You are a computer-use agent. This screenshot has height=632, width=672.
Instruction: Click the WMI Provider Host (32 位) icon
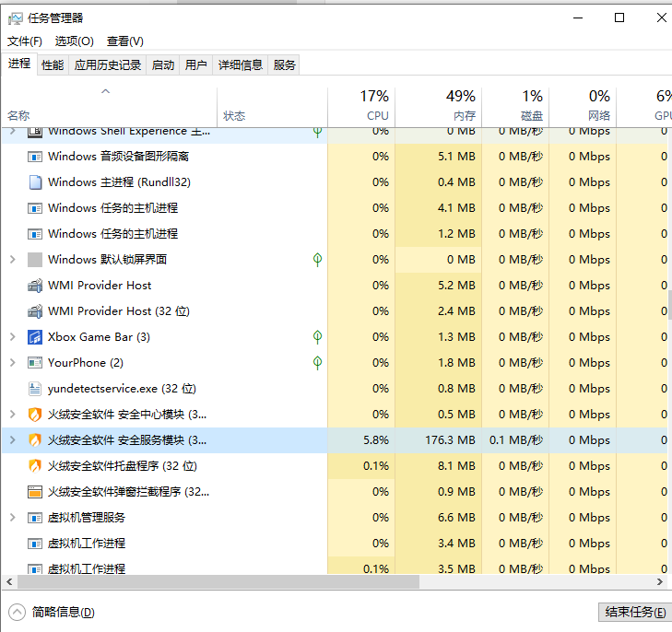click(35, 311)
